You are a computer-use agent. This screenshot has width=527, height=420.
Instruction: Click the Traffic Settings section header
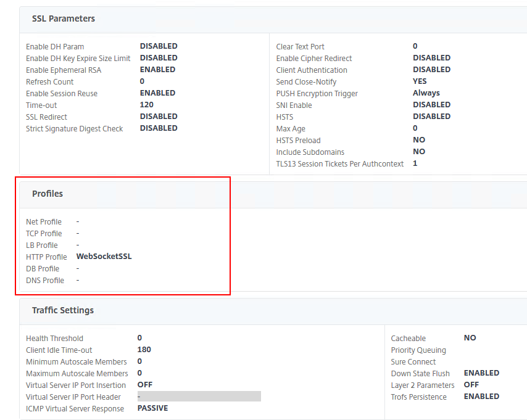(63, 310)
